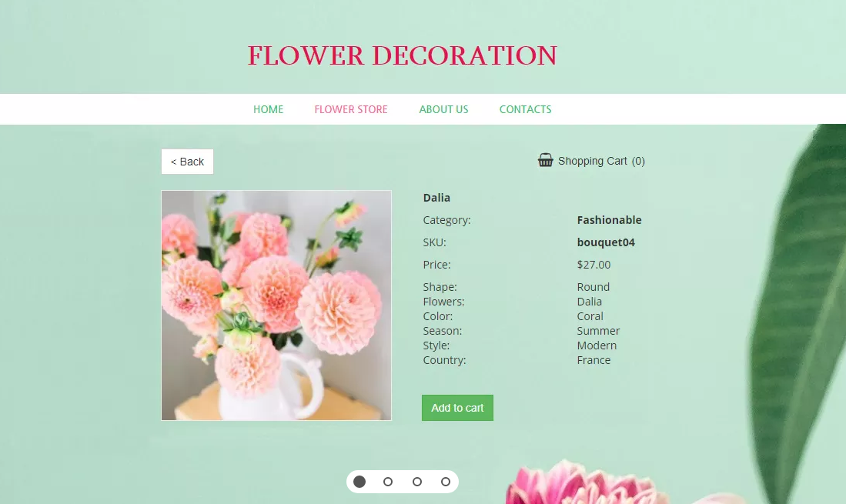Select the fourth slider dot
Viewport: 846px width, 504px height.
point(446,482)
